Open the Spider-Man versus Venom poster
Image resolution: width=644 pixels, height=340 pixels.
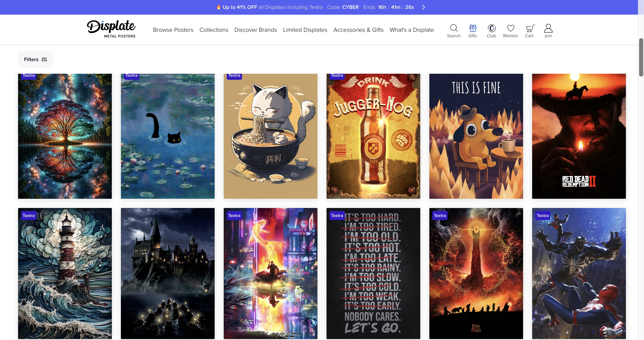click(579, 273)
